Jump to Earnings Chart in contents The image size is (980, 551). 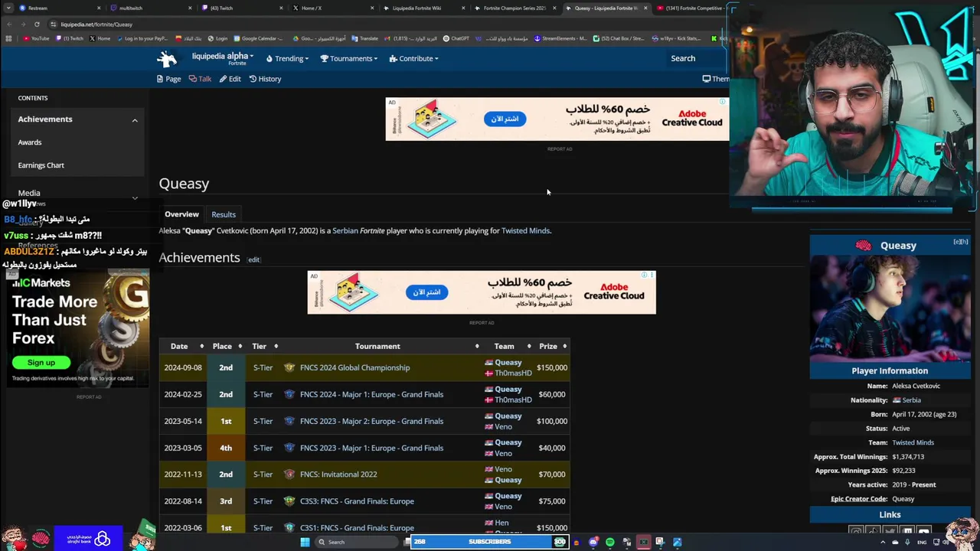tap(41, 165)
